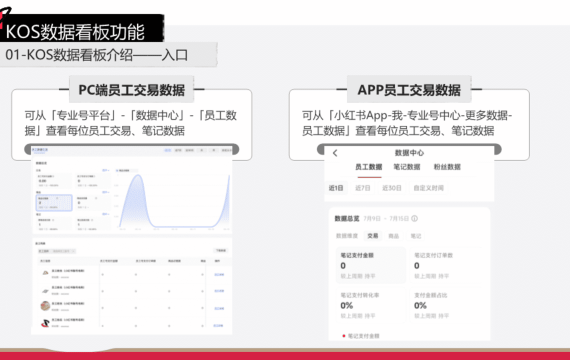Open the 笔记支付转化率 metric card

(x=370, y=305)
